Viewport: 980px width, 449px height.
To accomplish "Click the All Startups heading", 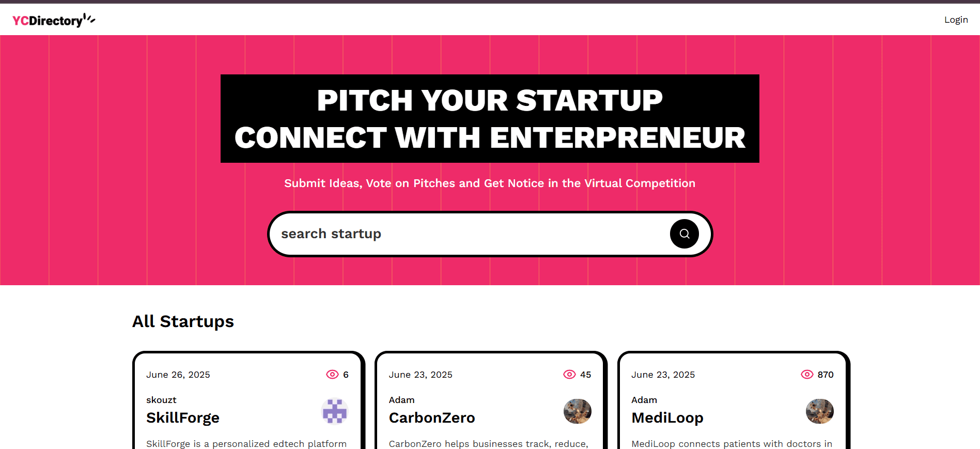I will tap(183, 321).
